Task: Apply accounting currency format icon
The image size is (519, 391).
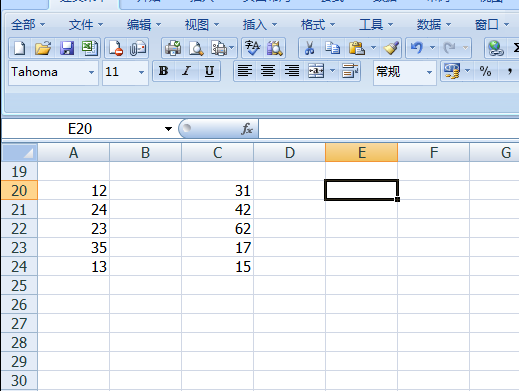Action: [x=452, y=71]
